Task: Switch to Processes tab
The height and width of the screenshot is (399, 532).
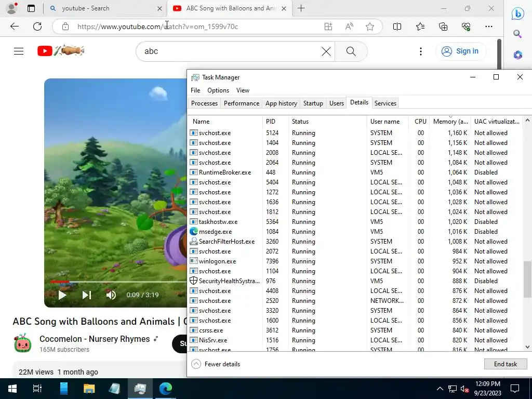Action: pos(204,103)
